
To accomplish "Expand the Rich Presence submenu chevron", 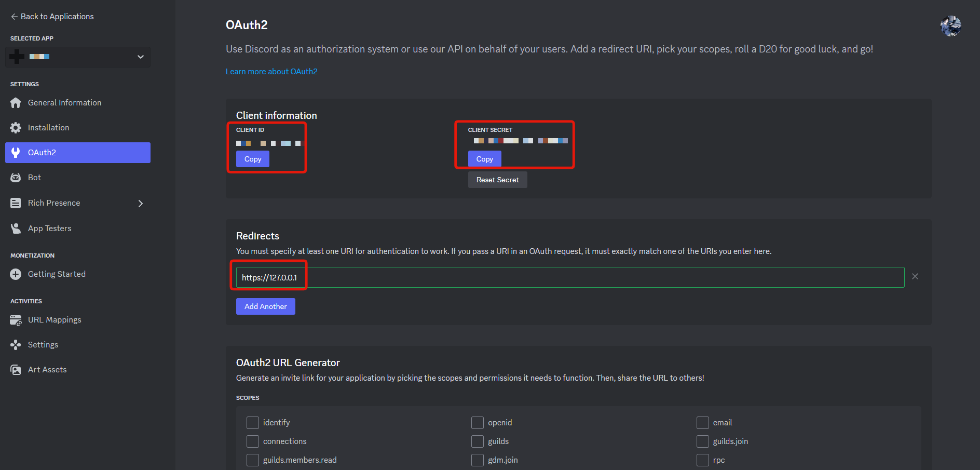I will [x=141, y=204].
